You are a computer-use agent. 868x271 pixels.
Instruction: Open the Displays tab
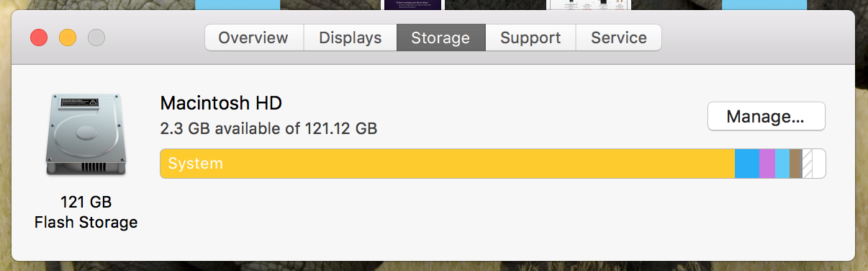[350, 37]
